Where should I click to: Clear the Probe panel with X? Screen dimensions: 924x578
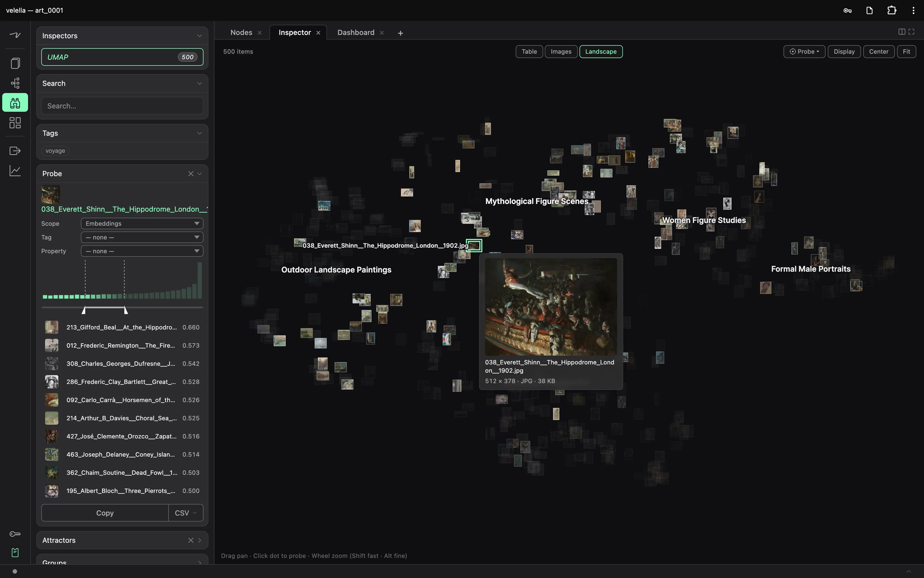[191, 174]
